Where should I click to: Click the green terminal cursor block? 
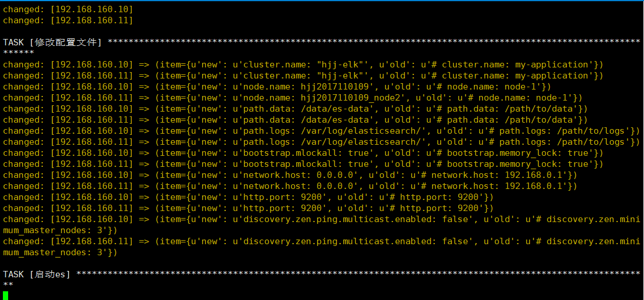tap(5, 295)
